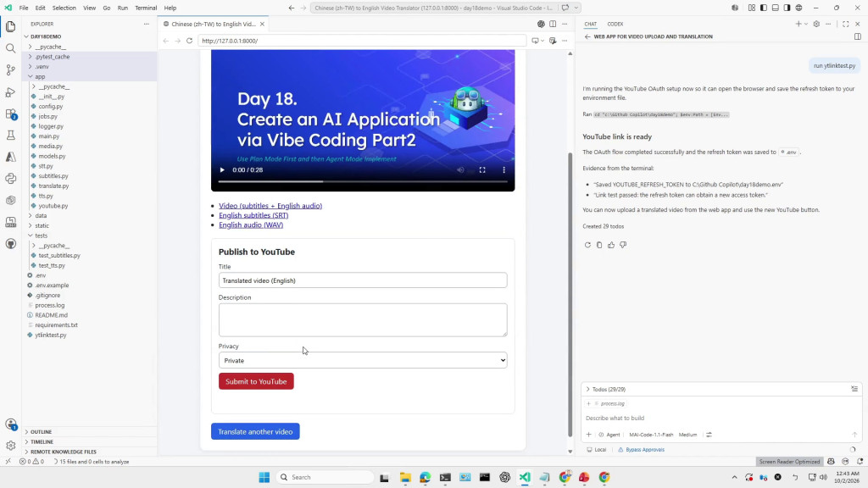Open the Extensions view
This screenshot has height=488, width=868.
pyautogui.click(x=10, y=114)
